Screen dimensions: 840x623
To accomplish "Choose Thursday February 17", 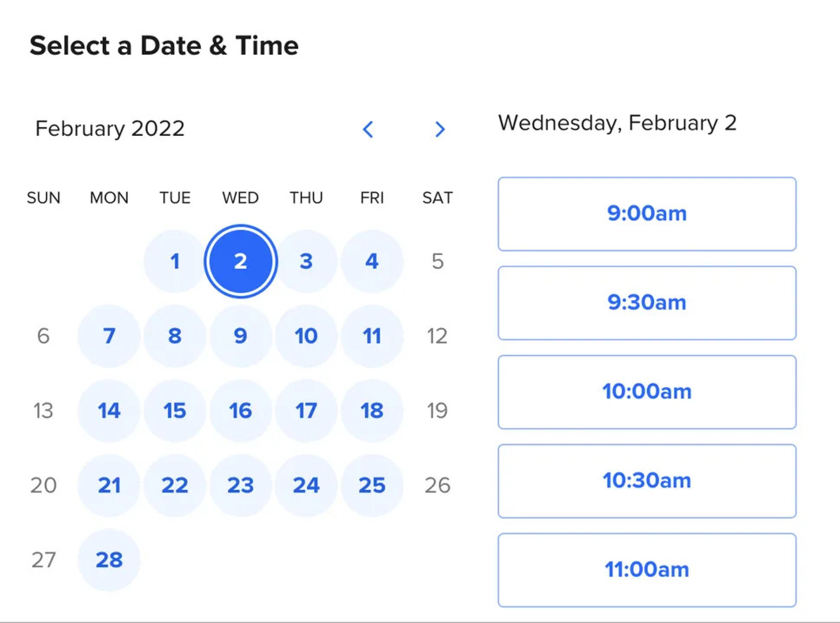I will [306, 410].
